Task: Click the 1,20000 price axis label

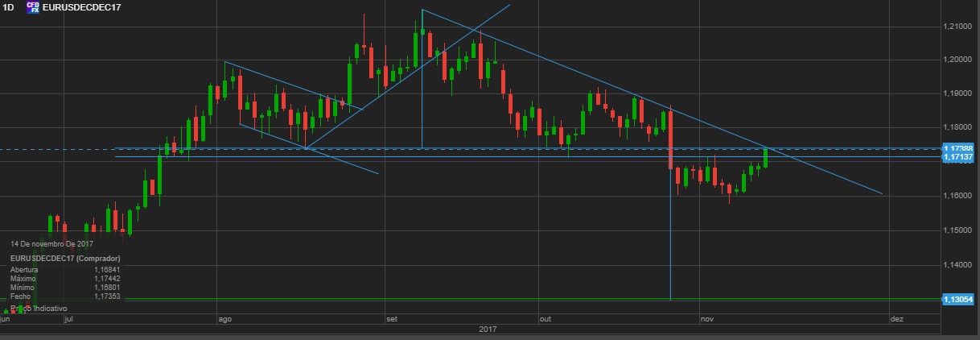Action: (957, 60)
